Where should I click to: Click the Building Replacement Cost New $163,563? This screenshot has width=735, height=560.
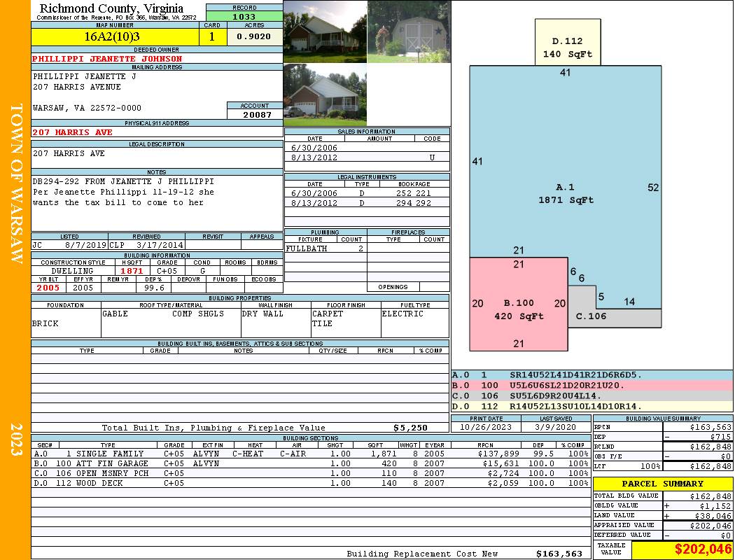(x=559, y=554)
